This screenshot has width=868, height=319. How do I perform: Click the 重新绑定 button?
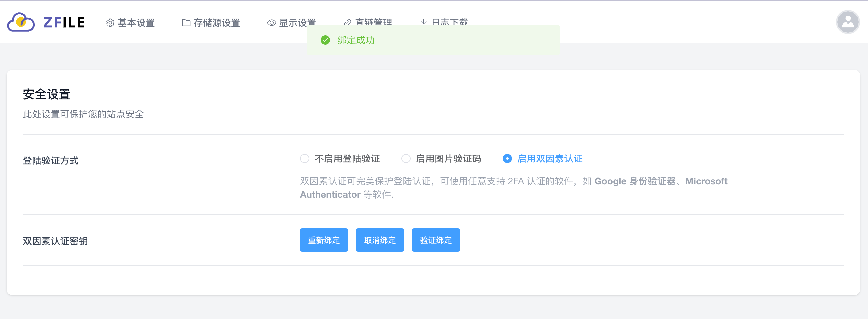click(323, 240)
